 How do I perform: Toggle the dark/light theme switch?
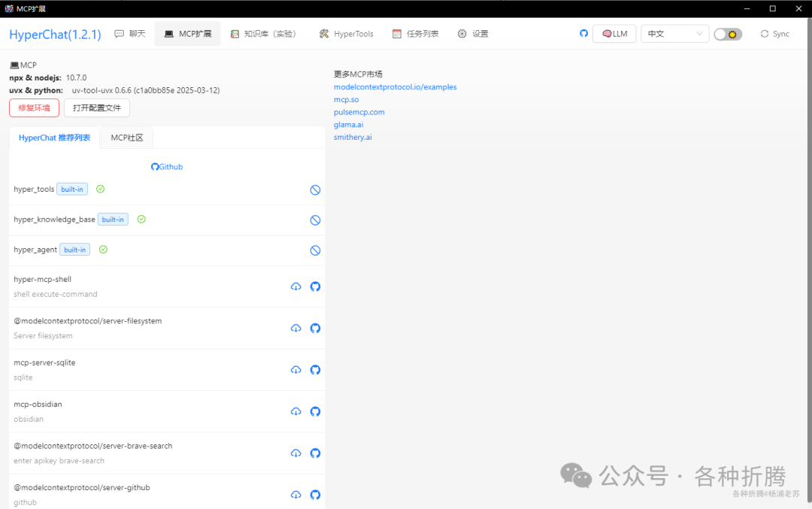[728, 34]
